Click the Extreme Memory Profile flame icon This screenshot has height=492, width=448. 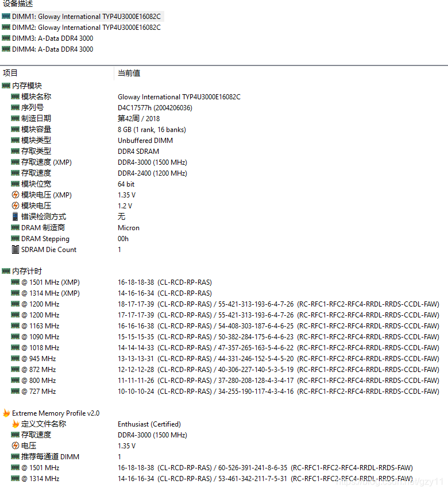6,413
